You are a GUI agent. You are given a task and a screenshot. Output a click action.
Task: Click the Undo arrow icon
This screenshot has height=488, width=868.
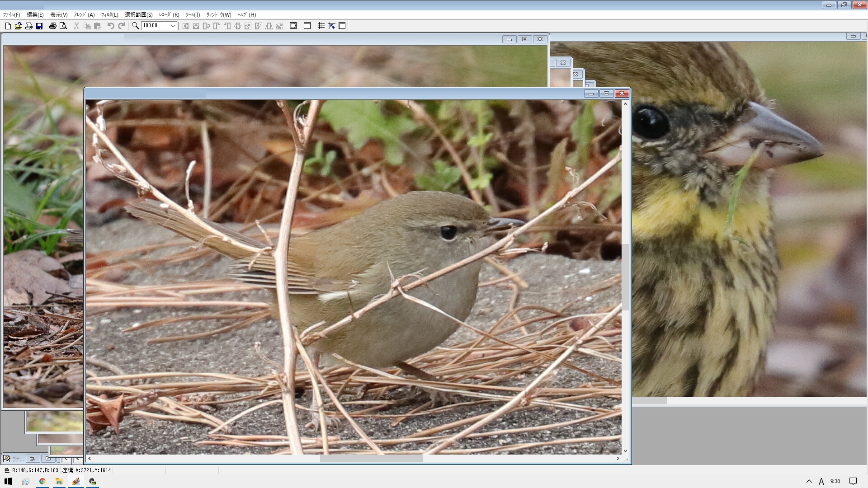pos(110,26)
